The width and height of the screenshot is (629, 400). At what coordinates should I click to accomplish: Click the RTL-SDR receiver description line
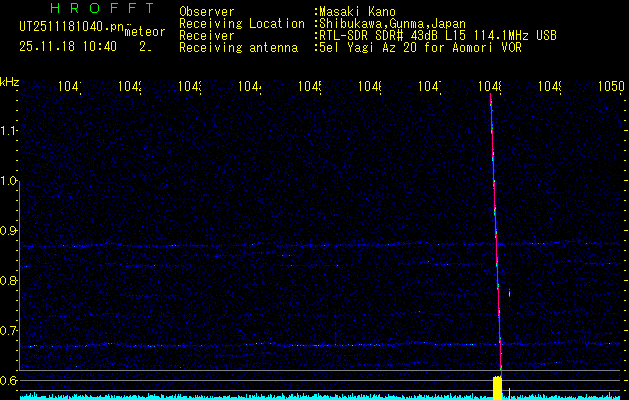[437, 35]
